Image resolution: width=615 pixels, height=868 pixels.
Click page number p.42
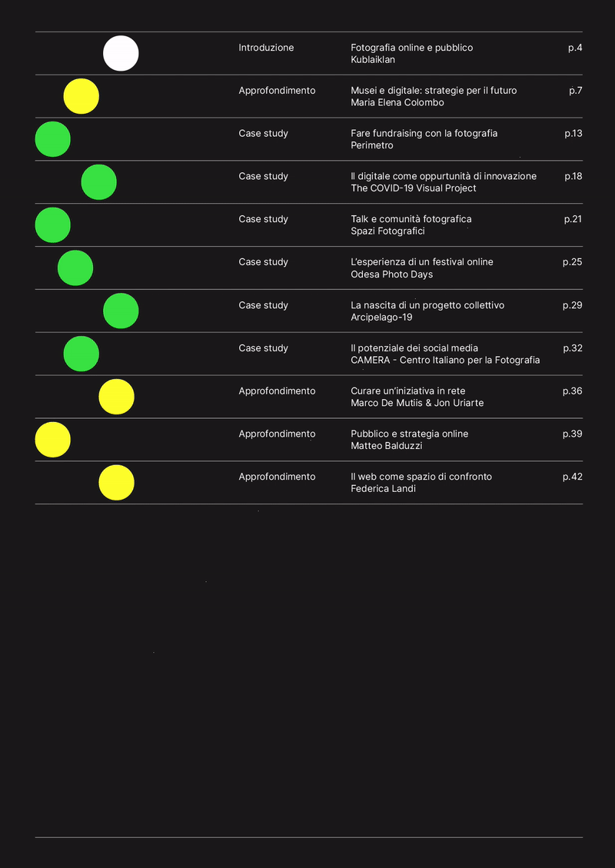click(572, 477)
